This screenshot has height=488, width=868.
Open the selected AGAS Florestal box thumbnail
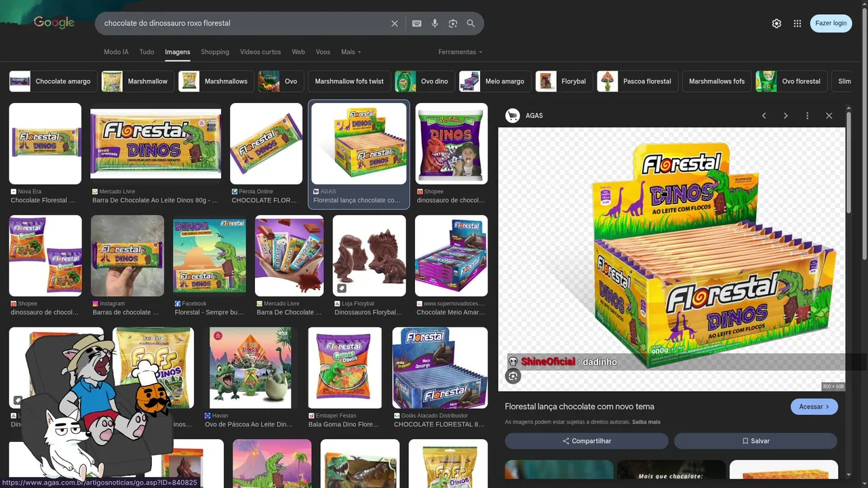[359, 144]
